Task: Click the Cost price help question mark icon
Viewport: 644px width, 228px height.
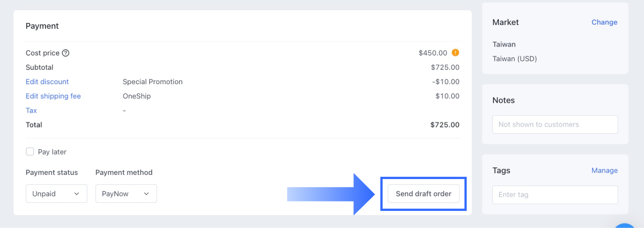Action: click(x=66, y=53)
